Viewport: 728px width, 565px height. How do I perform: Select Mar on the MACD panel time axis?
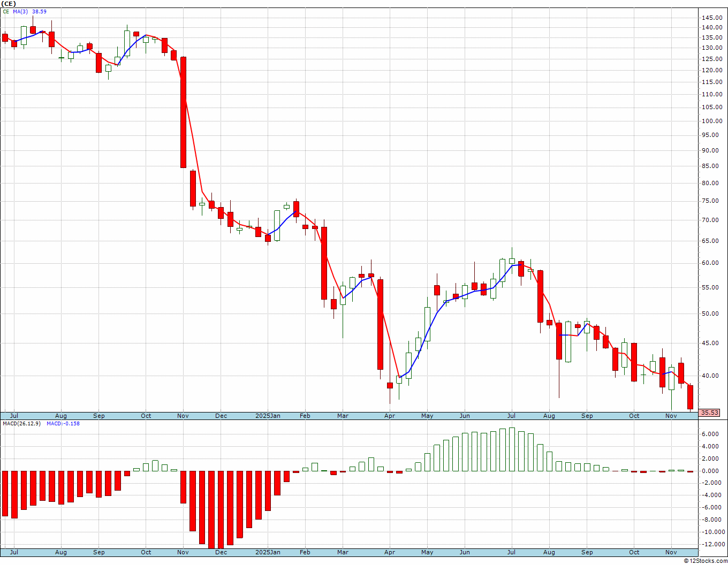pos(343,552)
